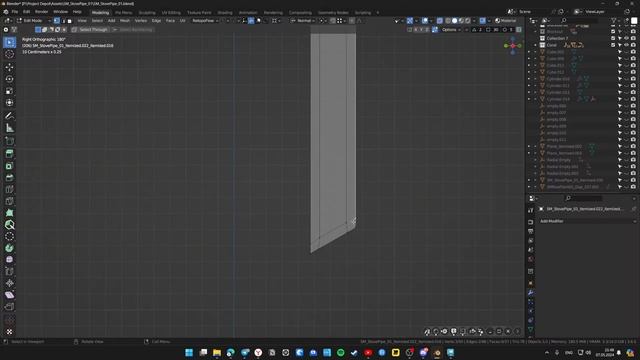640x360 pixels.
Task: Select the Scale tool
Action: click(9, 91)
